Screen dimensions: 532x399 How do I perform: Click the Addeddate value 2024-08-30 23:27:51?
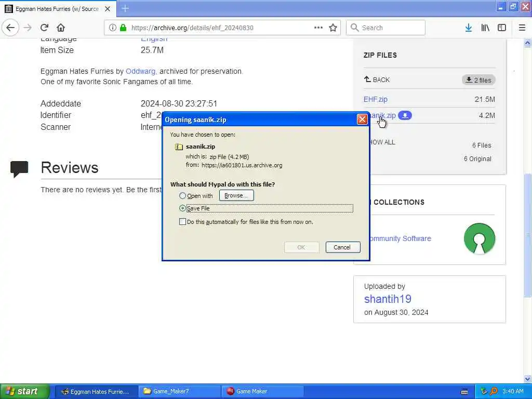click(179, 103)
